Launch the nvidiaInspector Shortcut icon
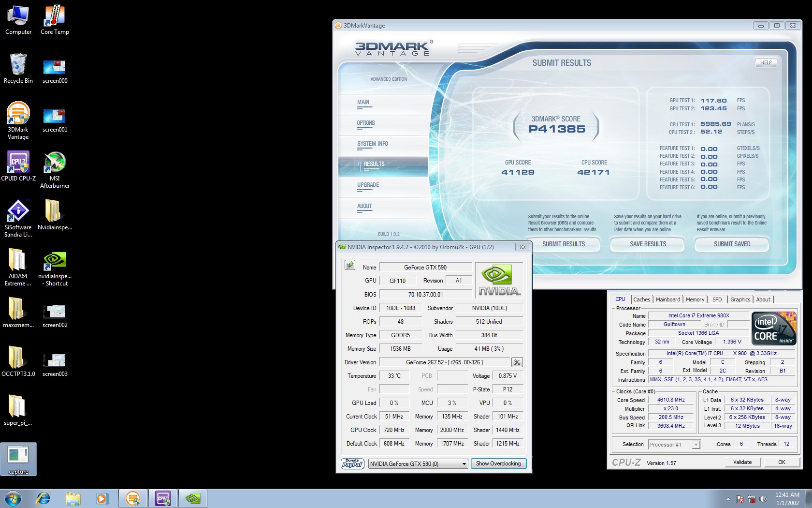 click(55, 269)
